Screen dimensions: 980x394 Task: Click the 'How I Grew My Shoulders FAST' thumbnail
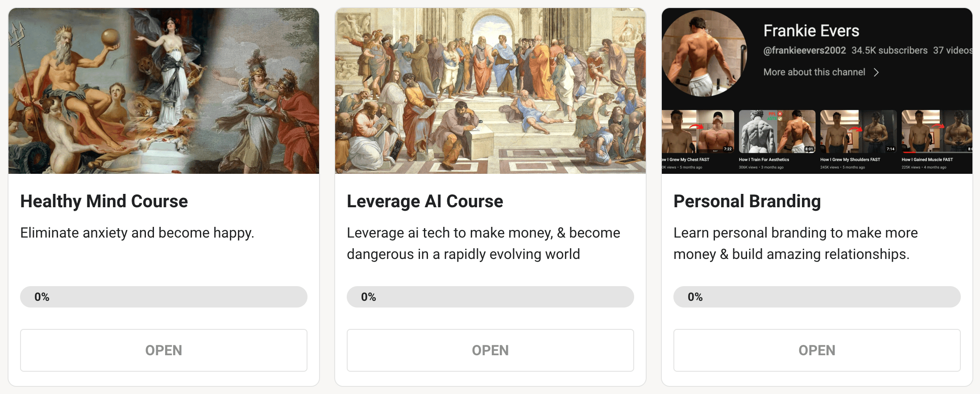pos(858,132)
